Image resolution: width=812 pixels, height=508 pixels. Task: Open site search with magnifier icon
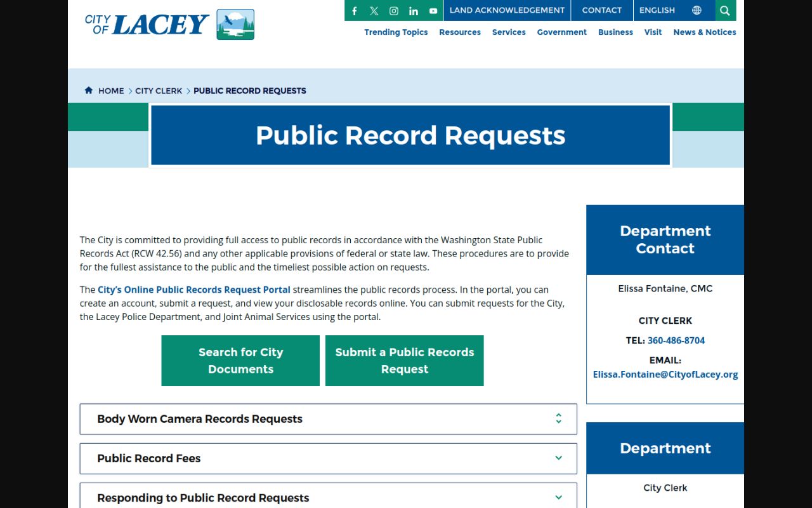(x=725, y=10)
